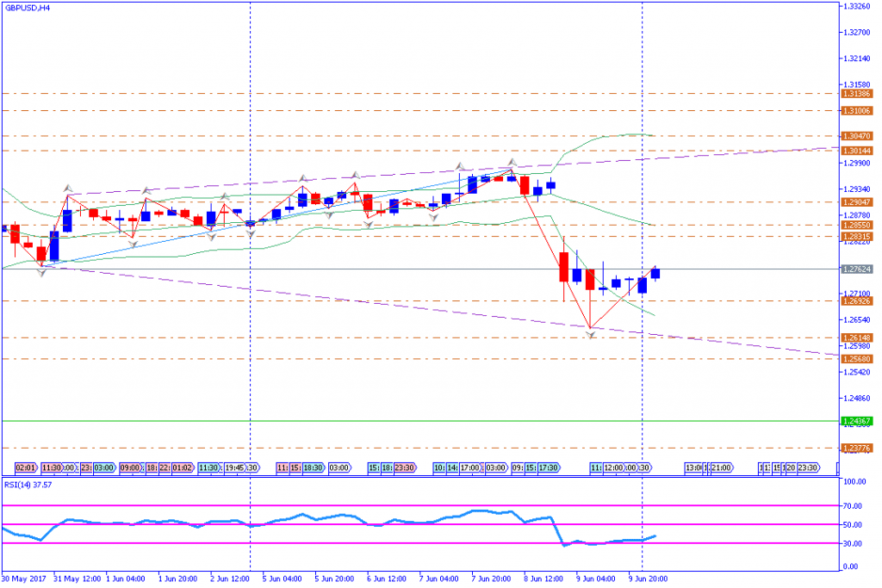882x588 pixels.
Task: Select the solid green horizontal line at 1.24367
Action: (x=420, y=421)
